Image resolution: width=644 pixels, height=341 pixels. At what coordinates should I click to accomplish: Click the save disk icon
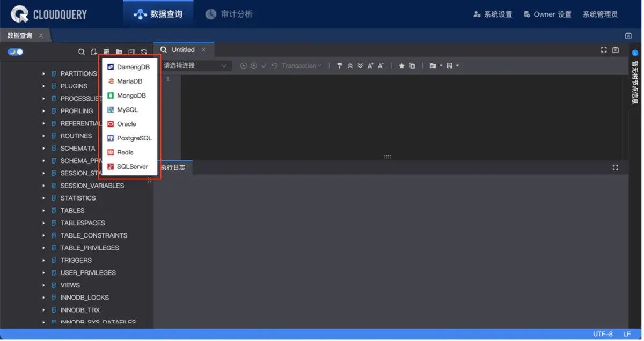[449, 66]
